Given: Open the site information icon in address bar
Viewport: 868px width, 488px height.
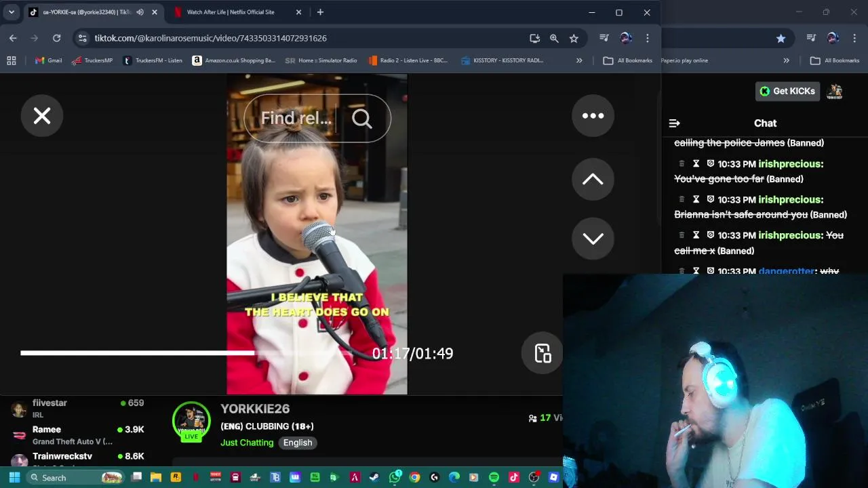Looking at the screenshot, I should tap(82, 38).
